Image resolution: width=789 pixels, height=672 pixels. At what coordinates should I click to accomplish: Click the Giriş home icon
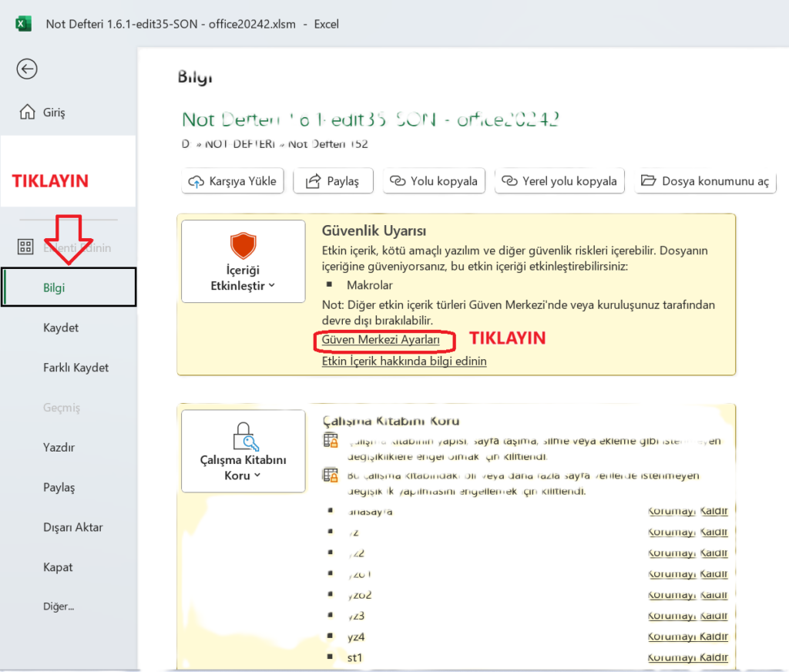coord(27,113)
